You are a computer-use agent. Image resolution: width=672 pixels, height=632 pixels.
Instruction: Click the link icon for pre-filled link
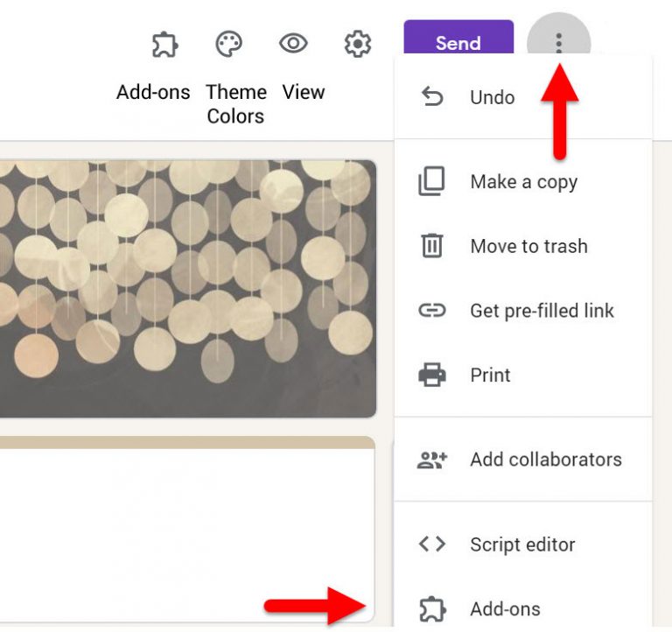click(432, 311)
